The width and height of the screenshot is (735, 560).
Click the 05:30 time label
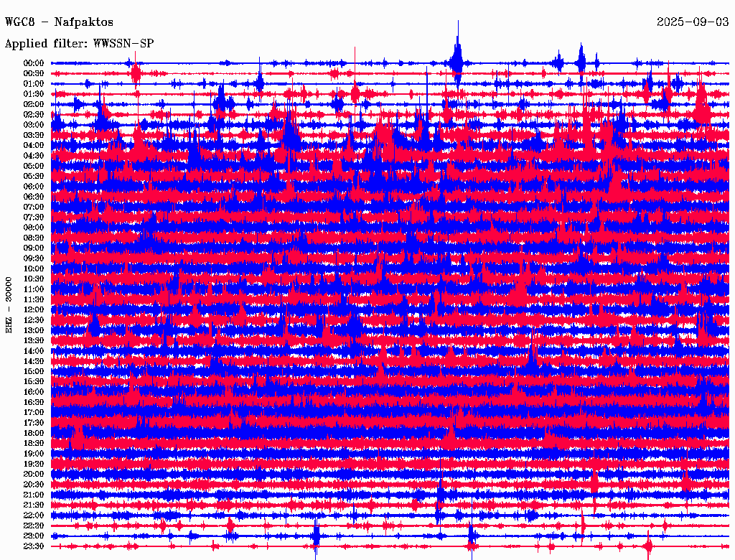(34, 177)
